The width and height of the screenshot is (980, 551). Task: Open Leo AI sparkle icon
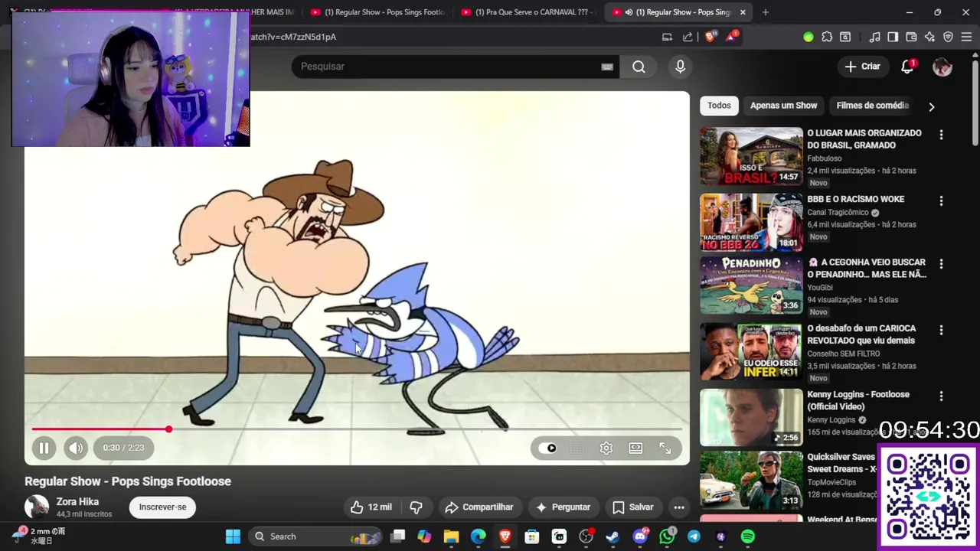click(929, 37)
